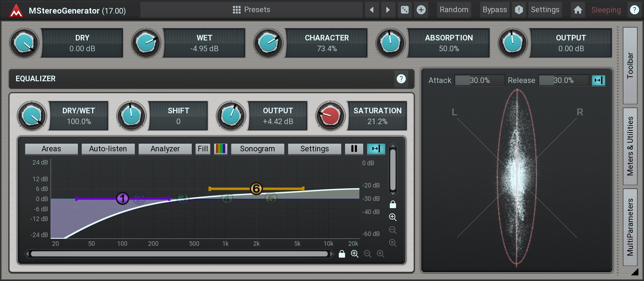This screenshot has height=281, width=644.
Task: Click the MeldaProduction logo icon
Action: [x=16, y=10]
